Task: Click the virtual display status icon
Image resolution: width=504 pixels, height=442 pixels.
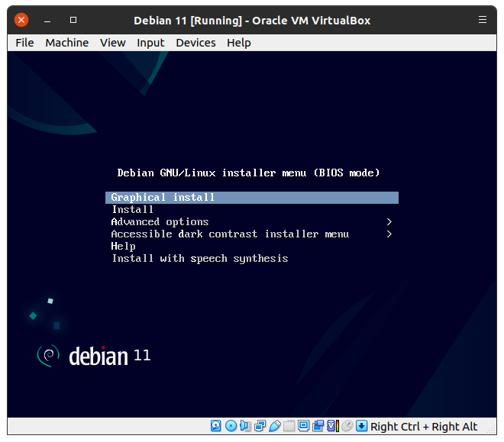Action: point(303,426)
